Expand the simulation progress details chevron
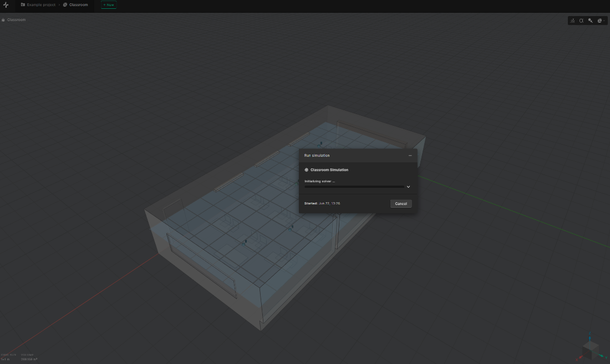Viewport: 610px width, 364px height. [409, 187]
